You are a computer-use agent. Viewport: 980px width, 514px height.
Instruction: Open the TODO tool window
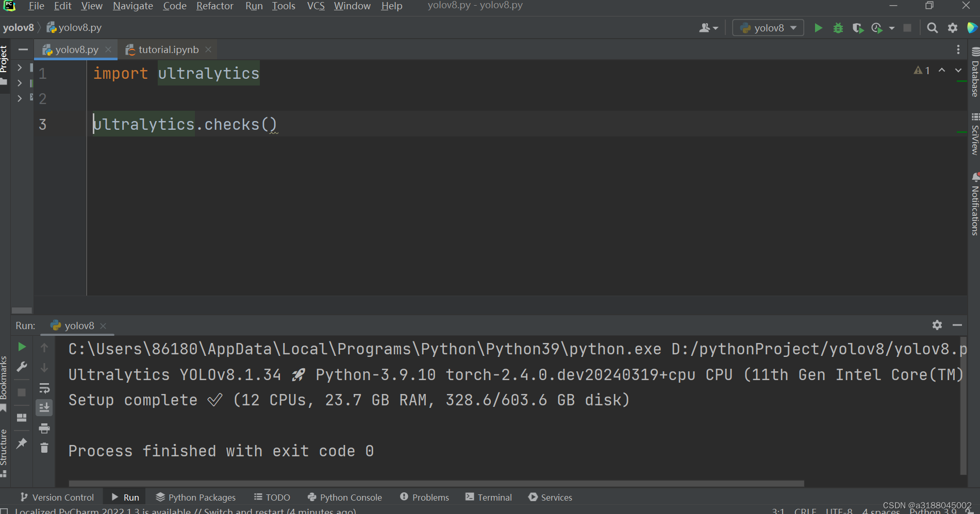tap(272, 497)
